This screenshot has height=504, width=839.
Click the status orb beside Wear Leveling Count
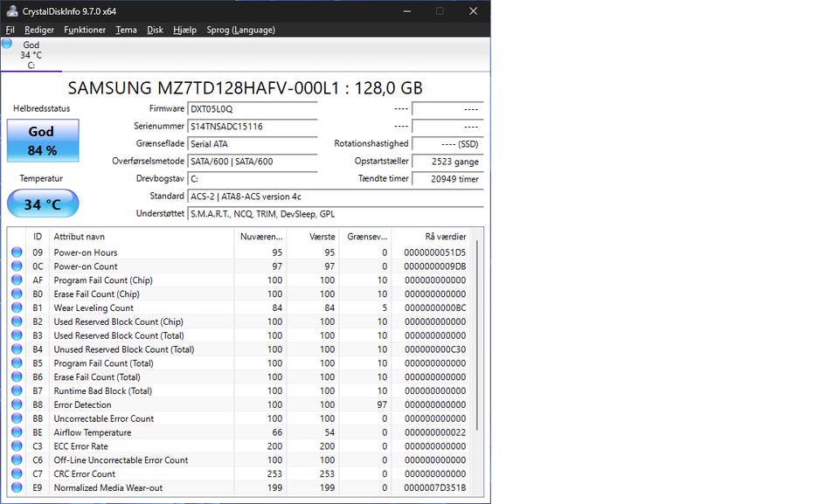17,308
